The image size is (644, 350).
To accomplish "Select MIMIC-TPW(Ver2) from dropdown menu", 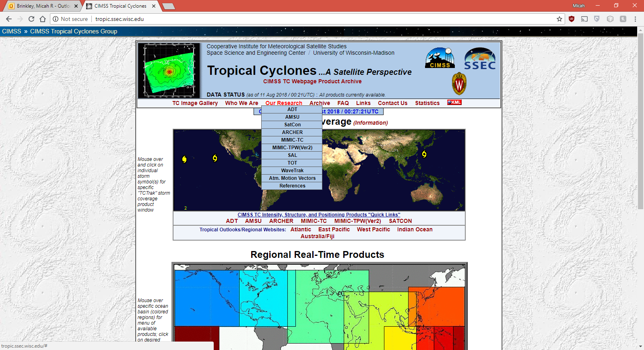I will click(x=292, y=148).
